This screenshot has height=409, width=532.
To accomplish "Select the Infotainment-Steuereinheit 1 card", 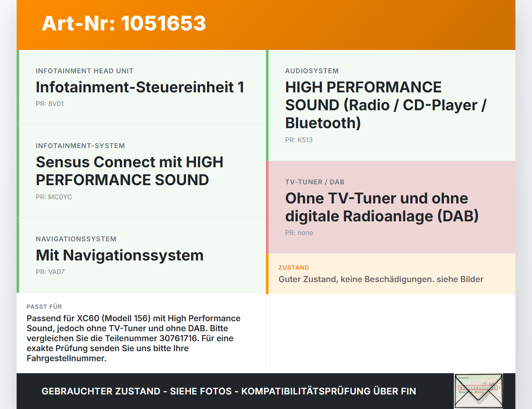I will click(141, 87).
